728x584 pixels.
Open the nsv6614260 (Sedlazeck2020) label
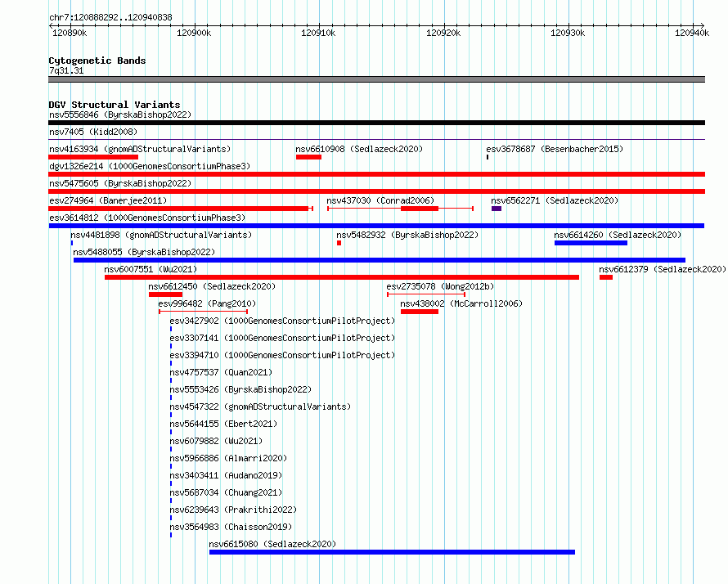pos(618,235)
